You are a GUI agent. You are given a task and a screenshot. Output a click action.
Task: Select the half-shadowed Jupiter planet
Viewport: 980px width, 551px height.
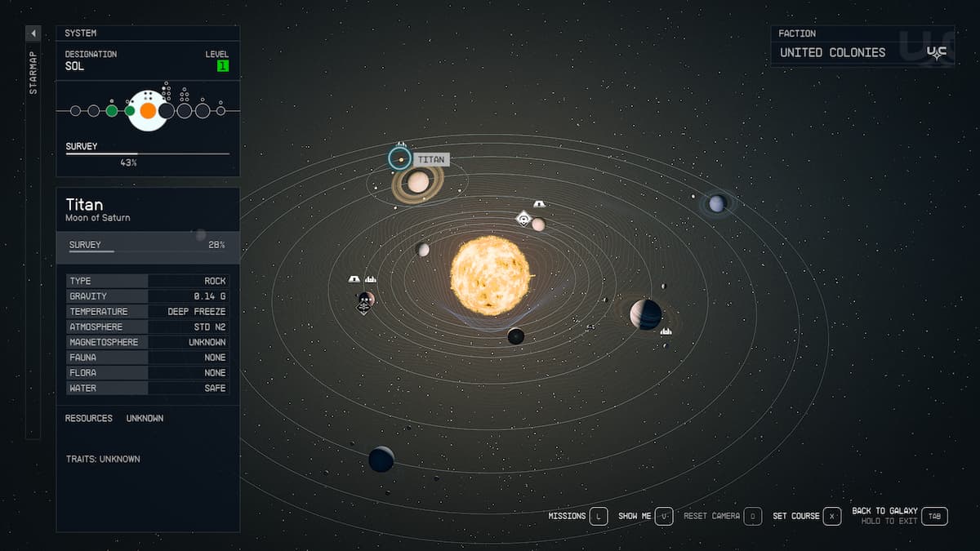point(645,314)
